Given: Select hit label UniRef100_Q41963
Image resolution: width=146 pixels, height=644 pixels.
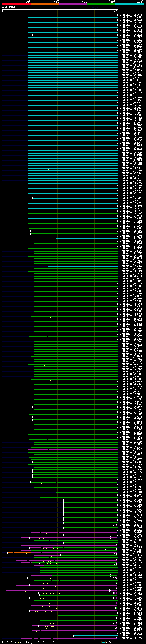Looking at the screenshot, I should coord(131,105).
